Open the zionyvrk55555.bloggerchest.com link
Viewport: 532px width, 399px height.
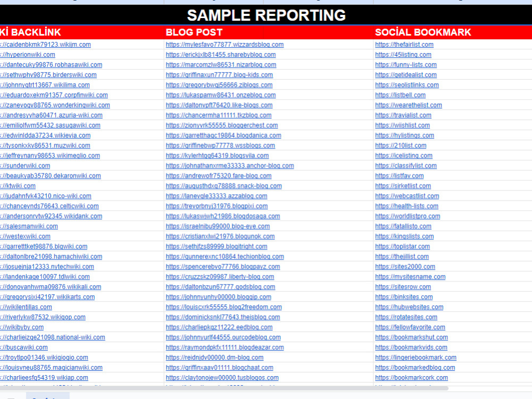(x=222, y=126)
